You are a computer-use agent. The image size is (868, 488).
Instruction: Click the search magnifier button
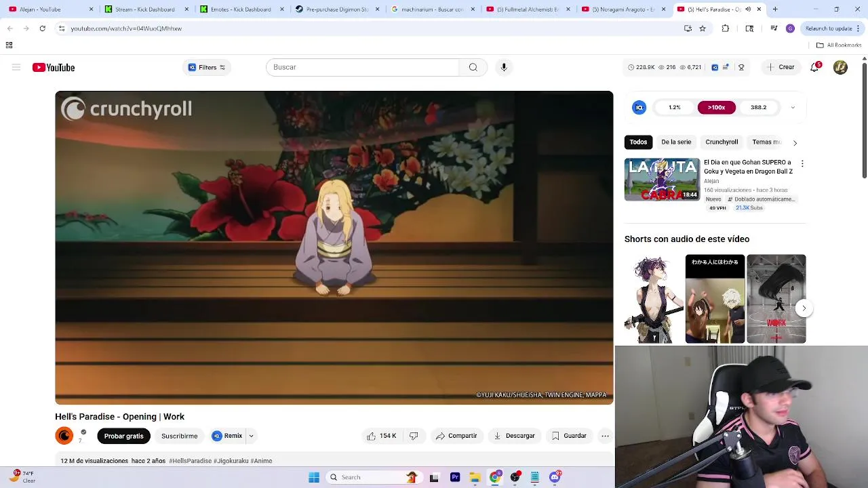473,67
